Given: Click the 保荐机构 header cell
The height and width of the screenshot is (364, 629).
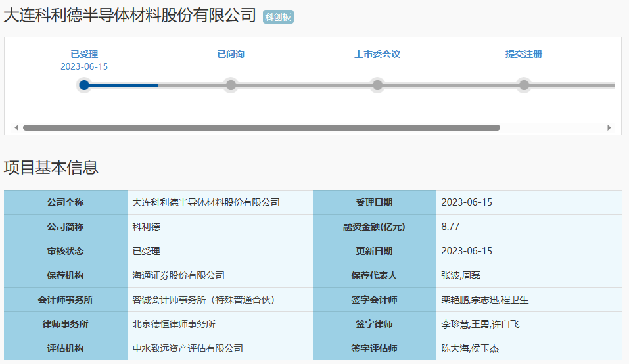Looking at the screenshot, I should [x=66, y=275].
